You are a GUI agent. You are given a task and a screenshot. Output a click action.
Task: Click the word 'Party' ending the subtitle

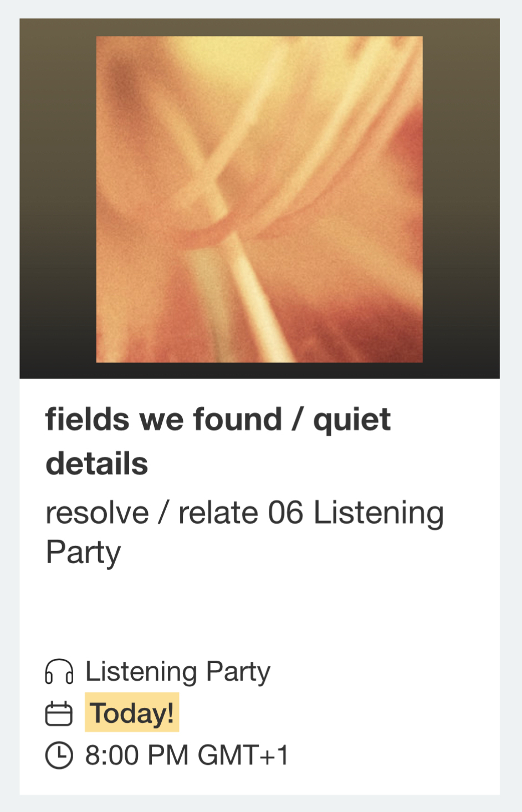pyautogui.click(x=83, y=553)
